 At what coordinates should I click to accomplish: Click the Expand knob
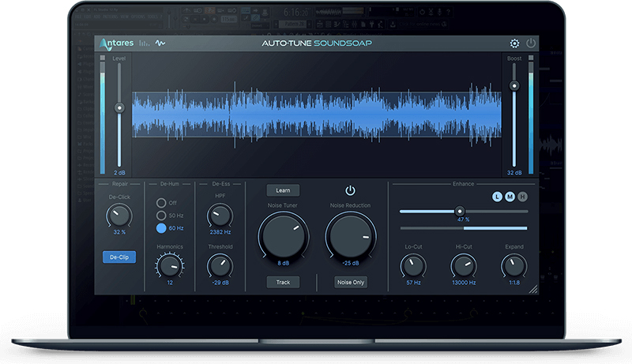(x=514, y=266)
